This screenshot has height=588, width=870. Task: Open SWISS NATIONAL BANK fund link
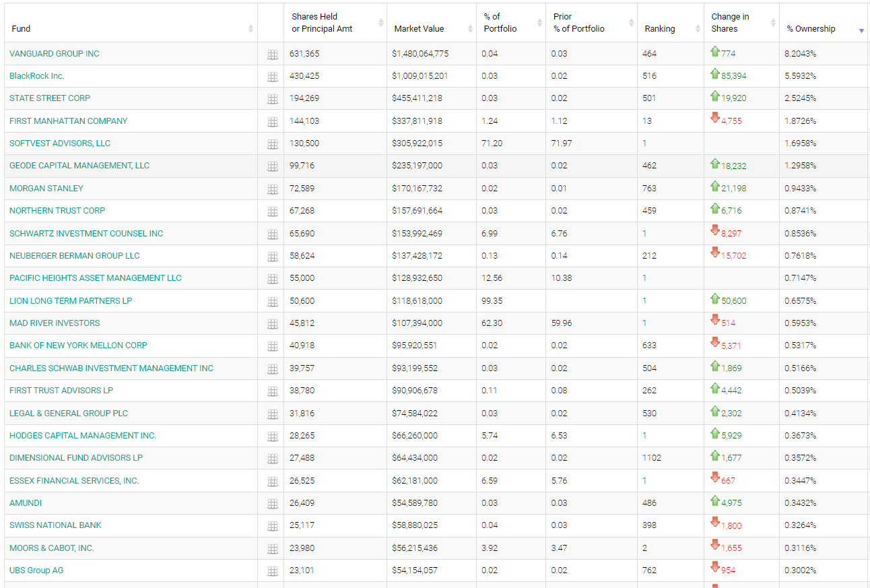point(56,525)
